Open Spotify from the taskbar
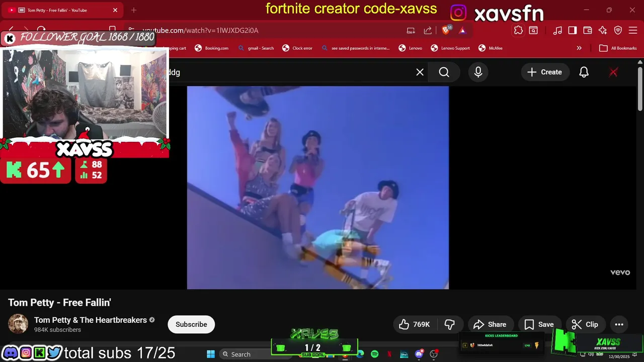Viewport: 644px width, 362px height. click(374, 354)
